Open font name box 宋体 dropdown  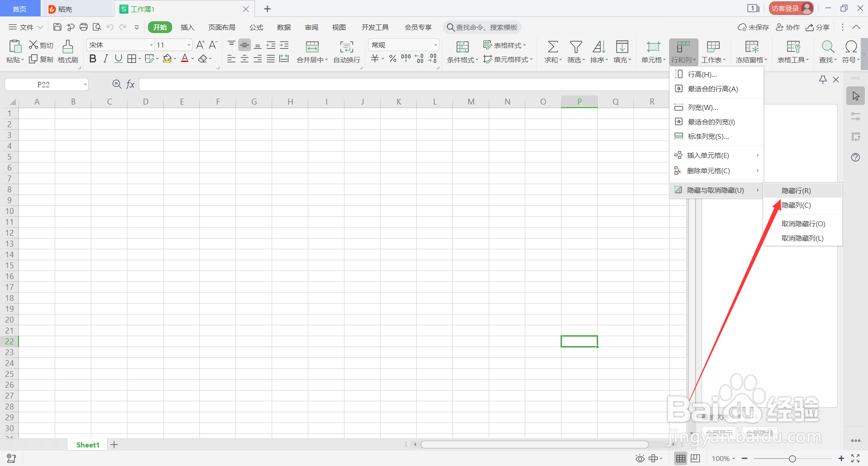(151, 45)
